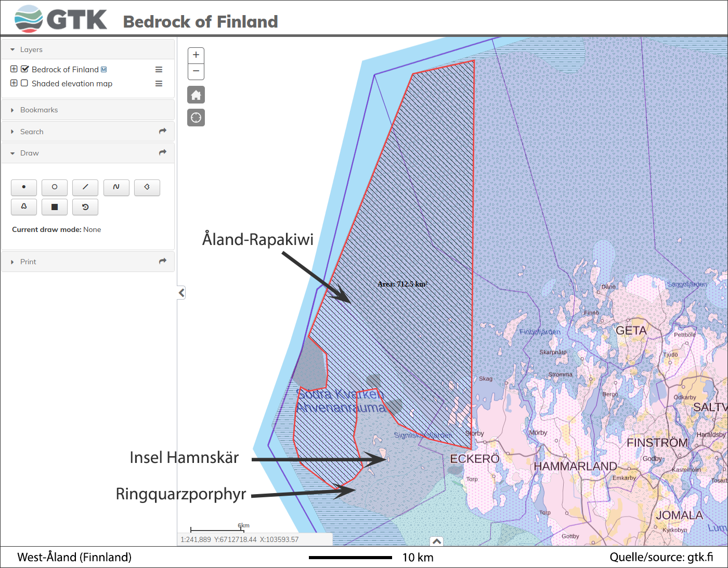The image size is (728, 568).
Task: Select the circle draw tool
Action: point(55,187)
